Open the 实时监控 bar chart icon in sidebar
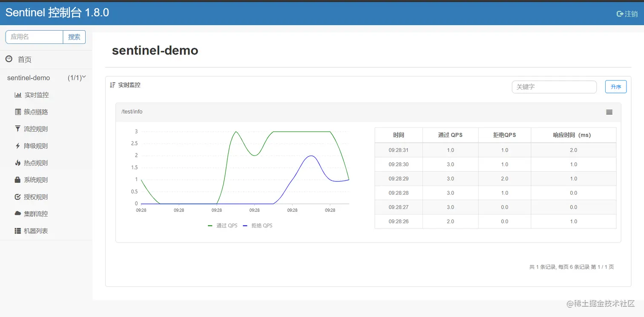 point(18,95)
